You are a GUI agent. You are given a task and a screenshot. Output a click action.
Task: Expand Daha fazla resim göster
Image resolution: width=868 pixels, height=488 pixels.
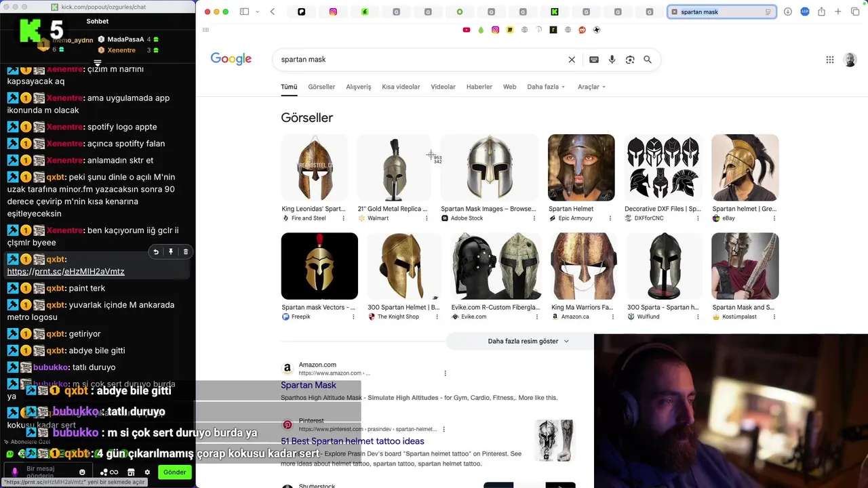(528, 341)
